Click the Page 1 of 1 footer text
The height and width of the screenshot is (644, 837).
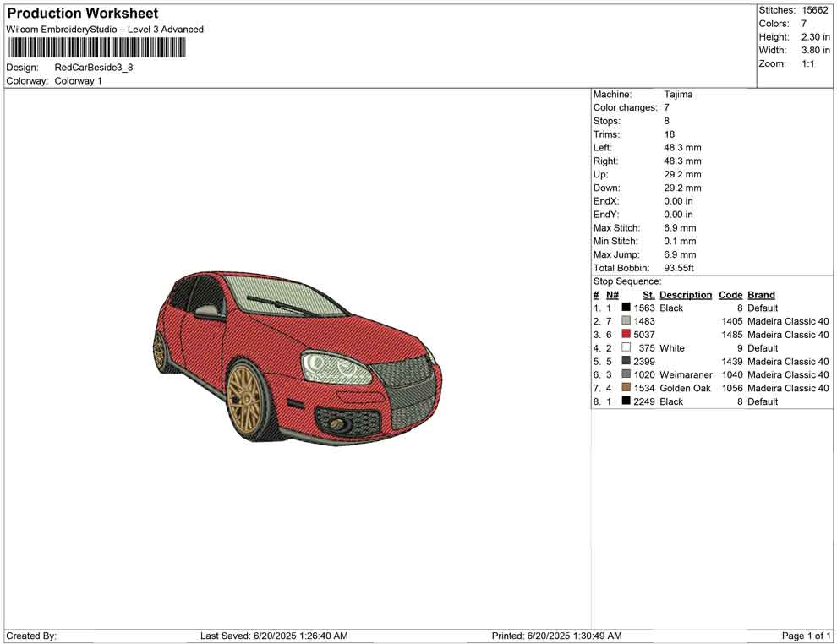[x=806, y=636]
